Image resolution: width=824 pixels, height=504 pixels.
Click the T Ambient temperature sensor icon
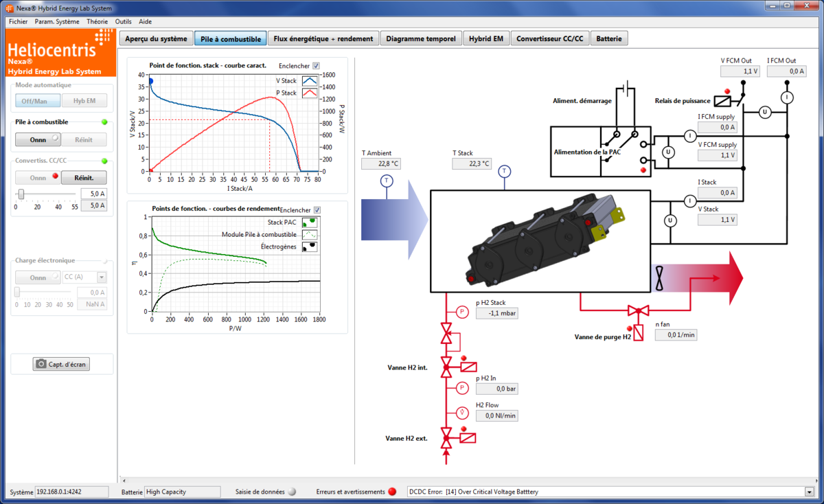[x=387, y=181]
